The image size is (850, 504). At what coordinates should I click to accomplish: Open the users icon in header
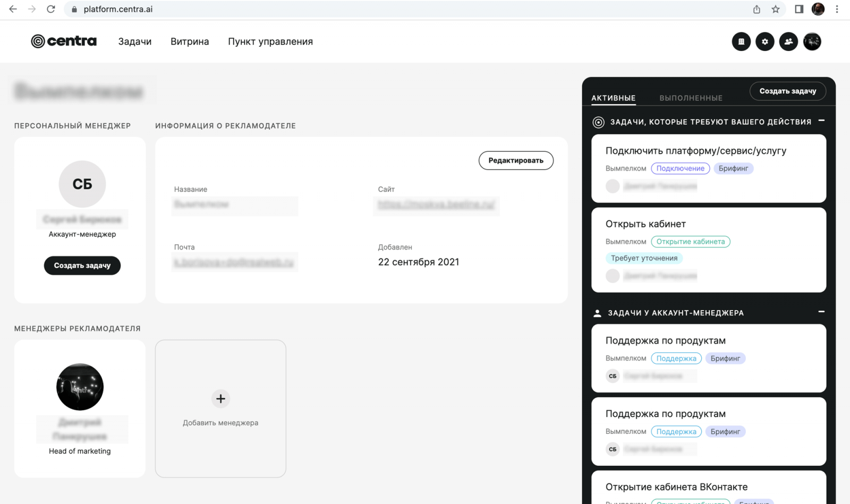(x=788, y=41)
